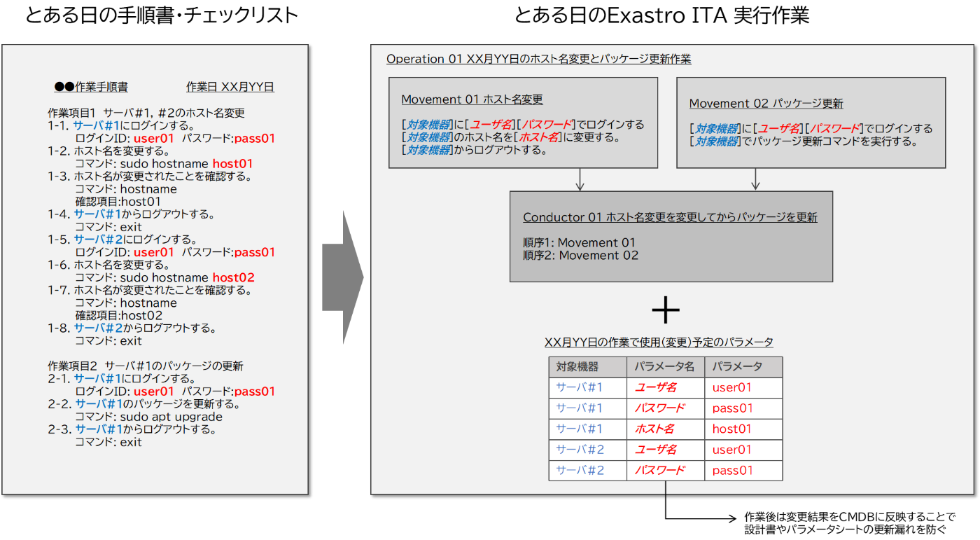Click step '1-3. ホスト名が変更されたことを確認する。'

(x=150, y=176)
